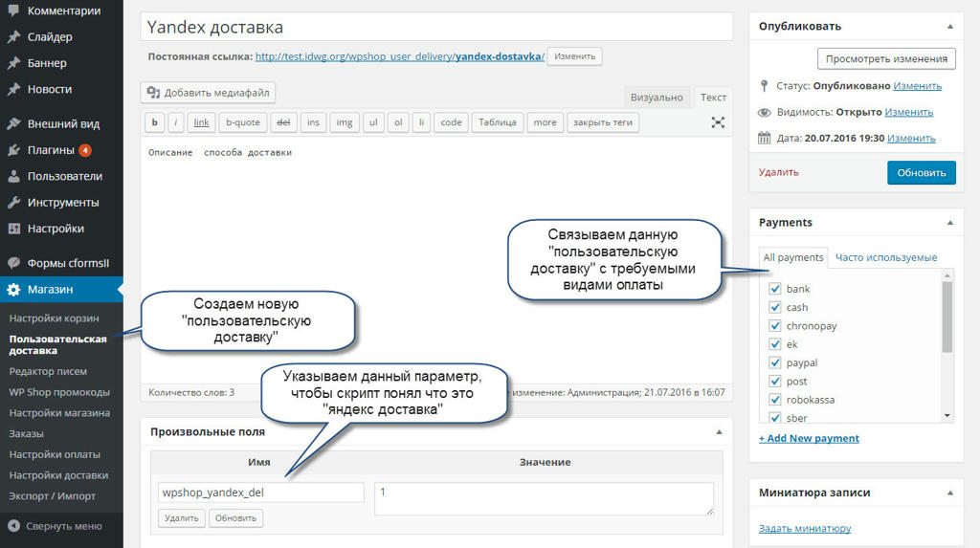Uncheck the bank payment checkbox

click(x=775, y=289)
